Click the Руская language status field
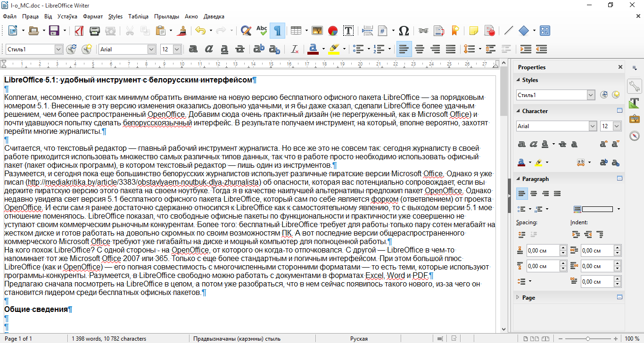 click(358, 338)
